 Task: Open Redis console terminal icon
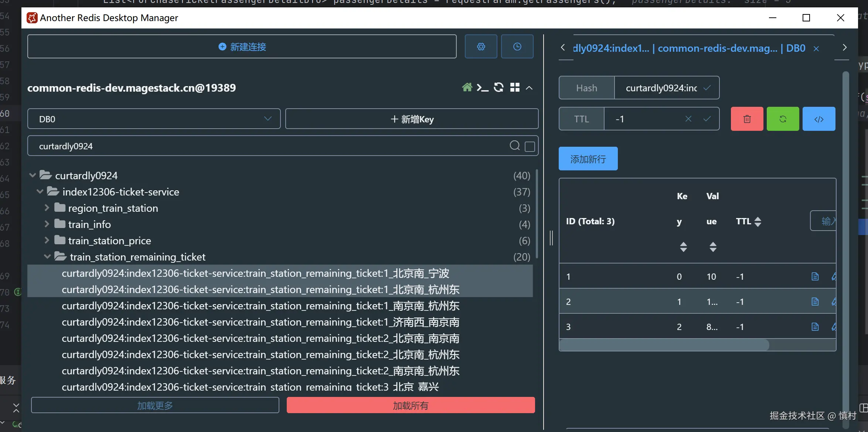tap(482, 88)
